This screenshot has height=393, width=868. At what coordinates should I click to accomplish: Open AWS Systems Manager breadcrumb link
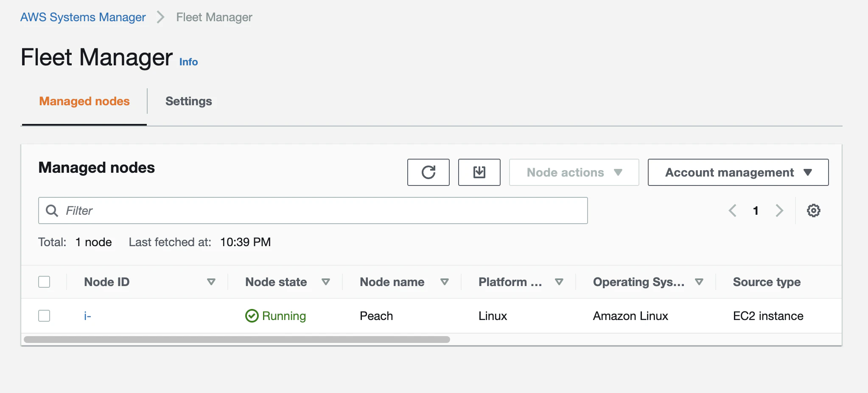tap(83, 17)
